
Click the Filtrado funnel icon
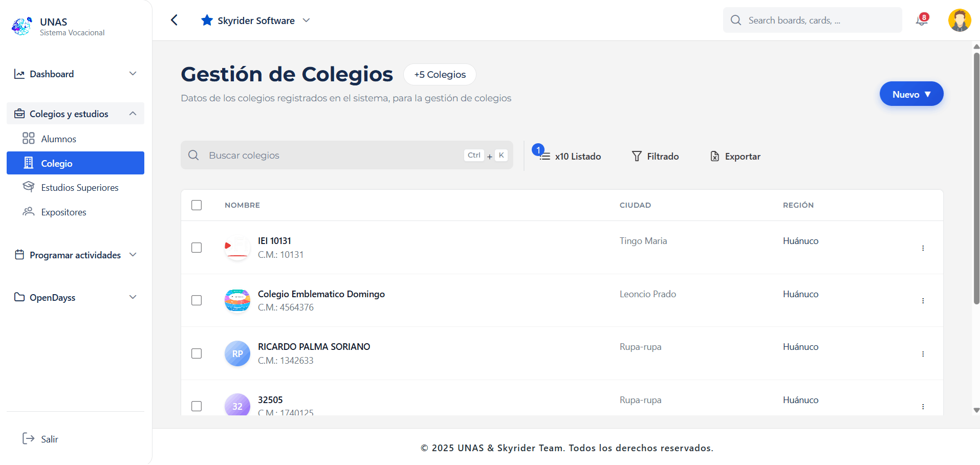pos(637,157)
